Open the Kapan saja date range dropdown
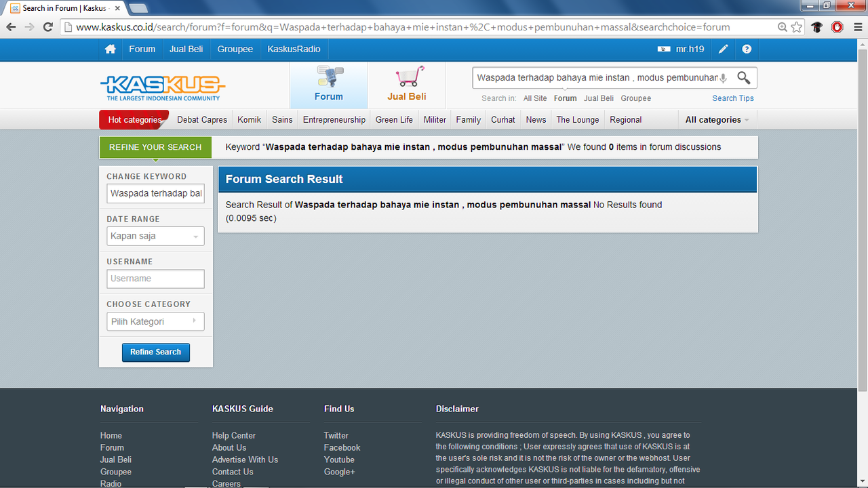Image resolution: width=868 pixels, height=488 pixels. click(155, 236)
